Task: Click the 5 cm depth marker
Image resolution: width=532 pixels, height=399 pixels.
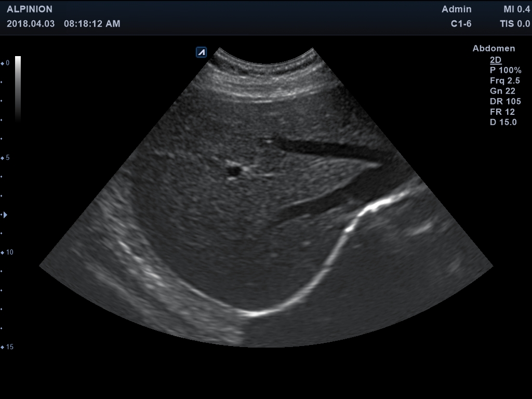Action: [6, 158]
